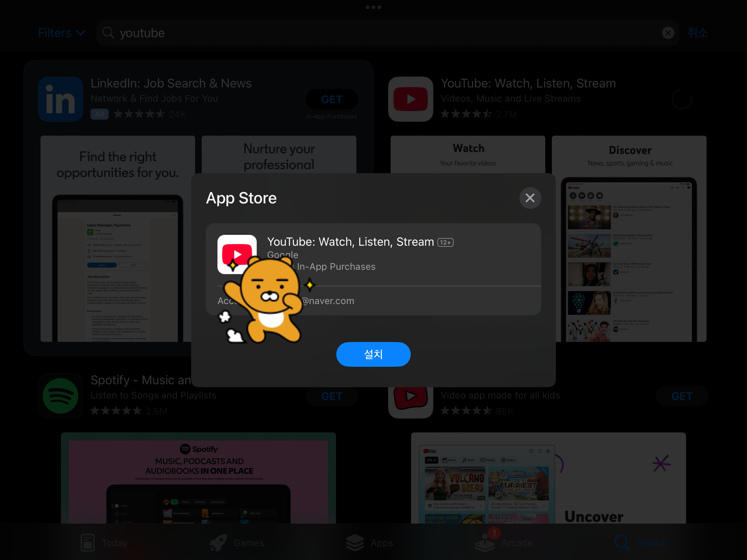Screen dimensions: 747x560
Task: View the 'Nurture your professional' LinkedIn screenshot
Action: [x=279, y=155]
